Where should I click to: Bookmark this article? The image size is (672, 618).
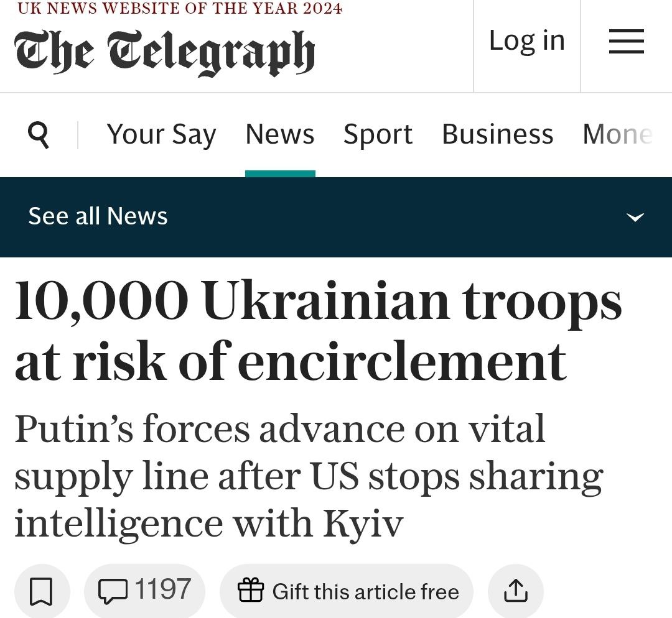42,591
